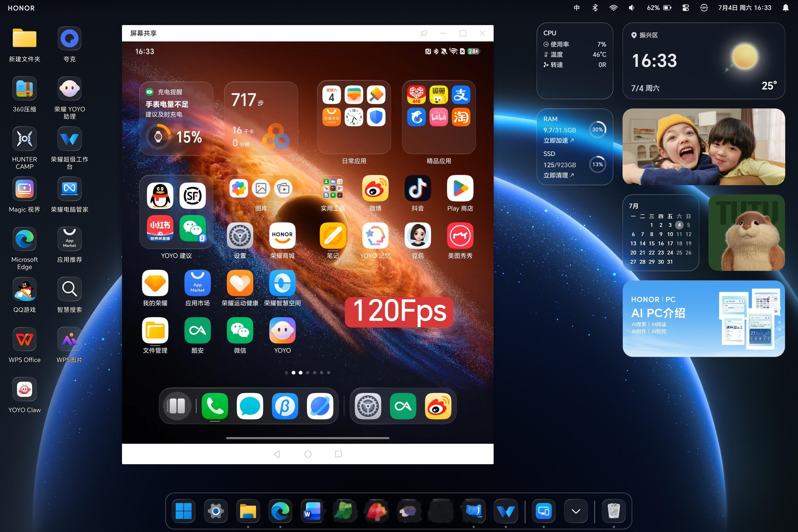
Task: Open 新建文件夹 folder on desktop
Action: pos(25,38)
